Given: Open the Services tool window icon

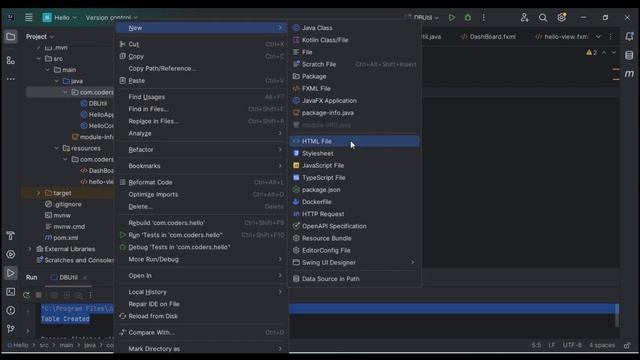Looking at the screenshot, I should [x=11, y=254].
